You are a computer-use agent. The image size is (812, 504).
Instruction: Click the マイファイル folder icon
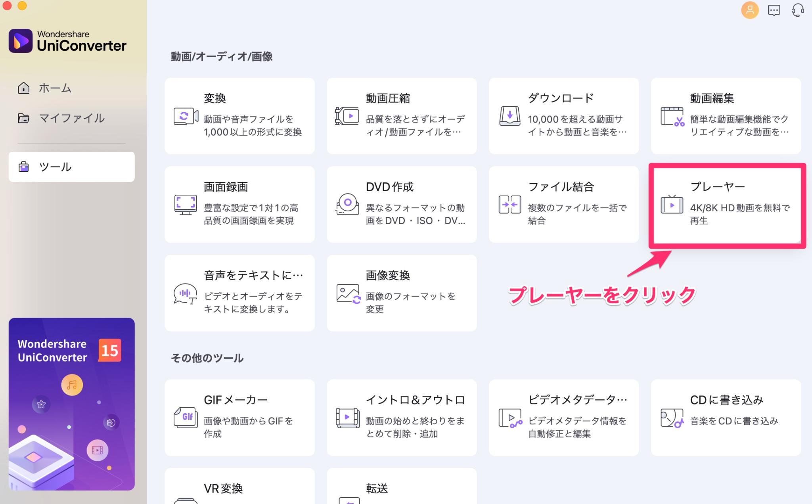click(24, 118)
